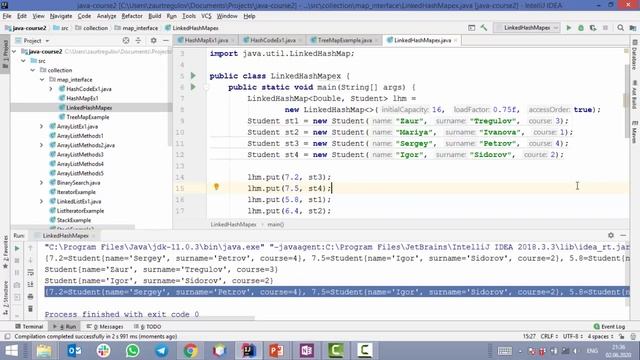Open the VCS menu
640x360 pixels.
[206, 16]
